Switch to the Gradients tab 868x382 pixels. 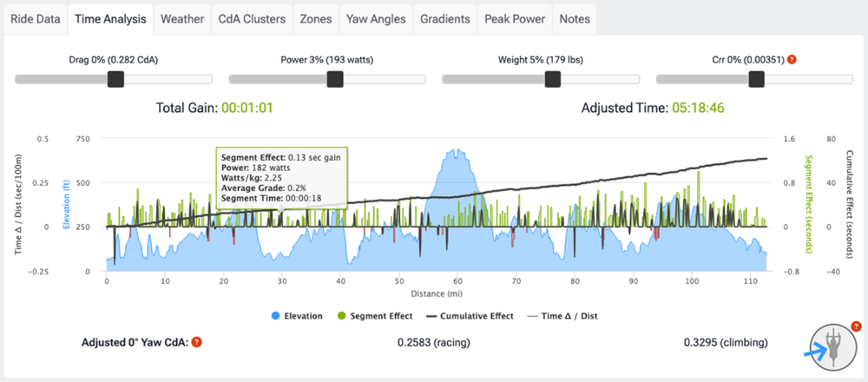444,18
